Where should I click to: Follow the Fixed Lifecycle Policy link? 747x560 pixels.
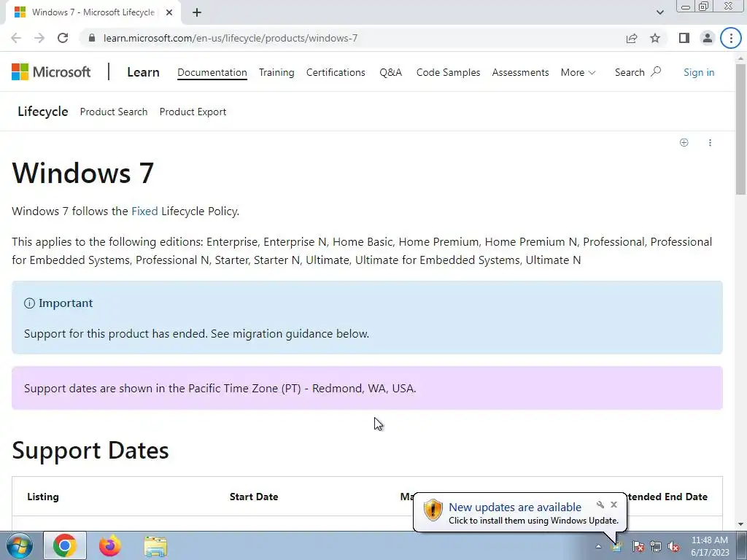(x=145, y=211)
